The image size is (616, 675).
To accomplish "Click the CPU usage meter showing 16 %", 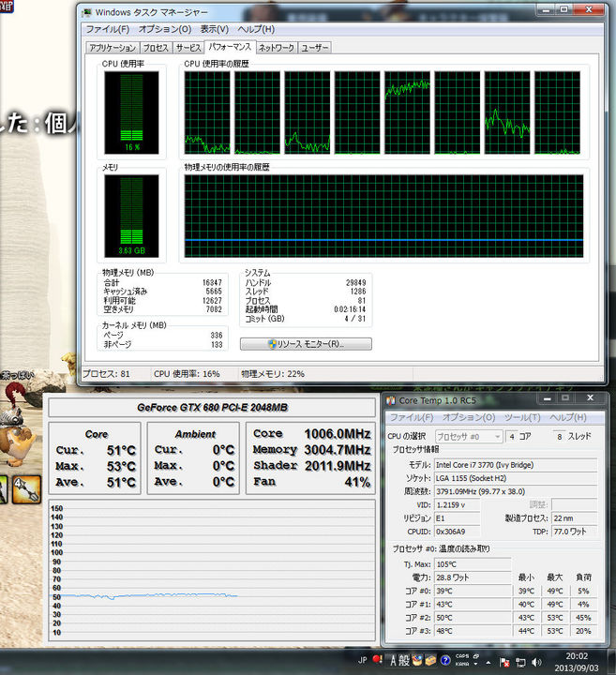I will pyautogui.click(x=131, y=112).
